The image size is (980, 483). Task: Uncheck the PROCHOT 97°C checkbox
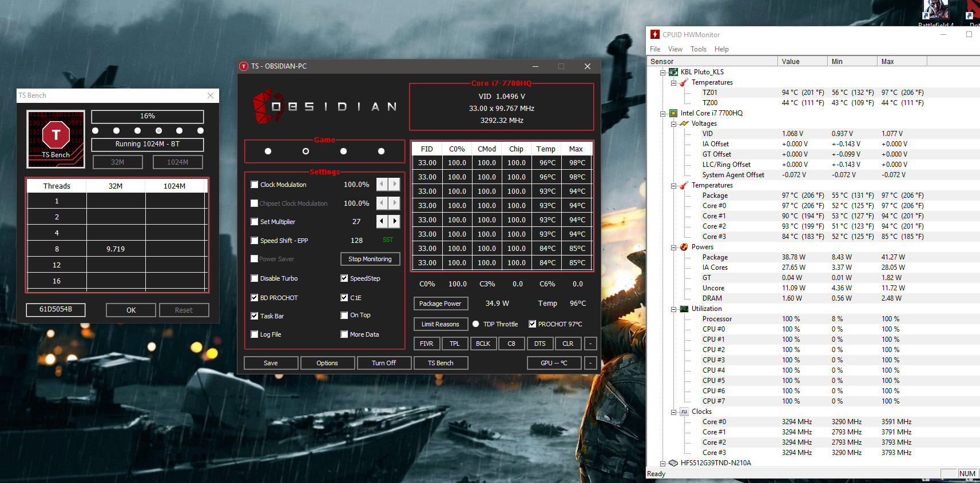(533, 324)
